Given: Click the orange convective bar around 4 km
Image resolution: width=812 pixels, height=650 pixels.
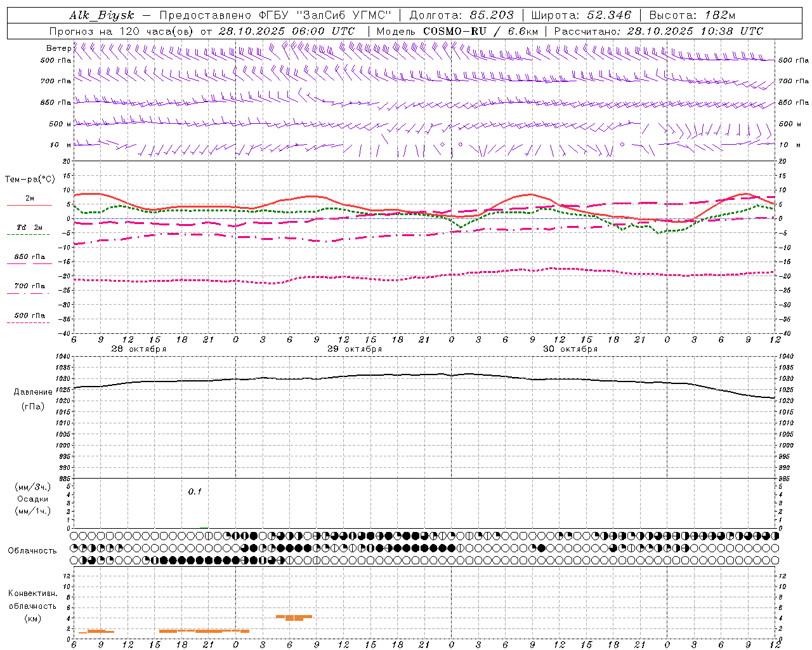Looking at the screenshot, I should tap(294, 617).
